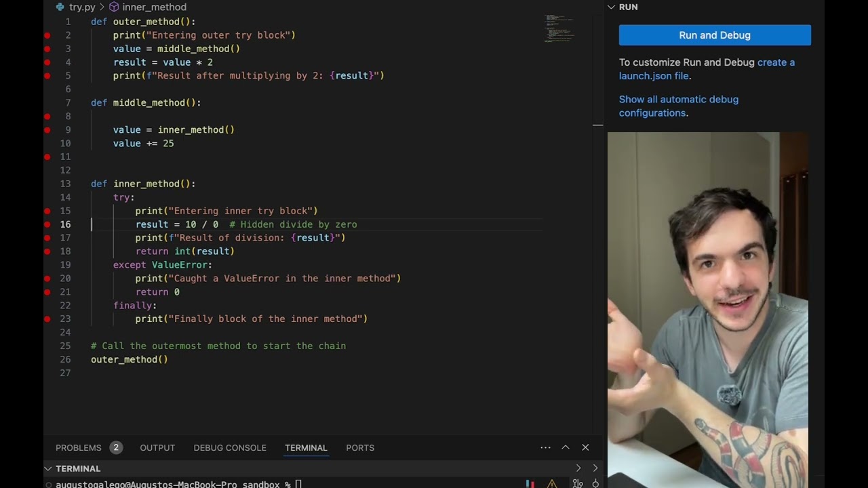This screenshot has height=488, width=868.
Task: Click the 'def outer_method():' code line
Action: point(143,22)
